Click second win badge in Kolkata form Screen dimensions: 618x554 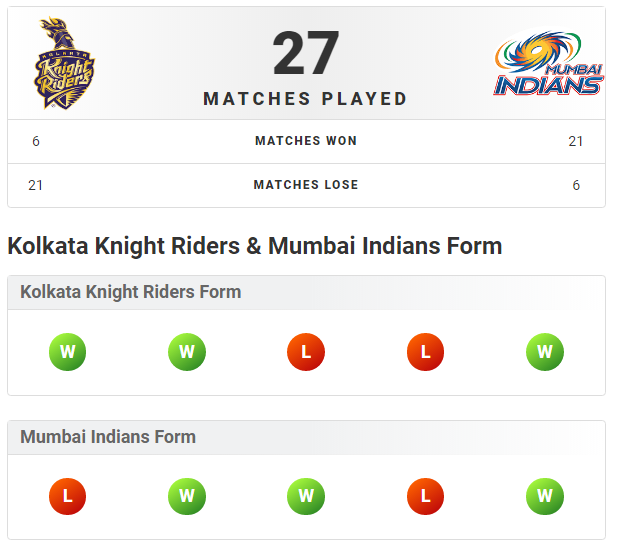[x=187, y=352]
